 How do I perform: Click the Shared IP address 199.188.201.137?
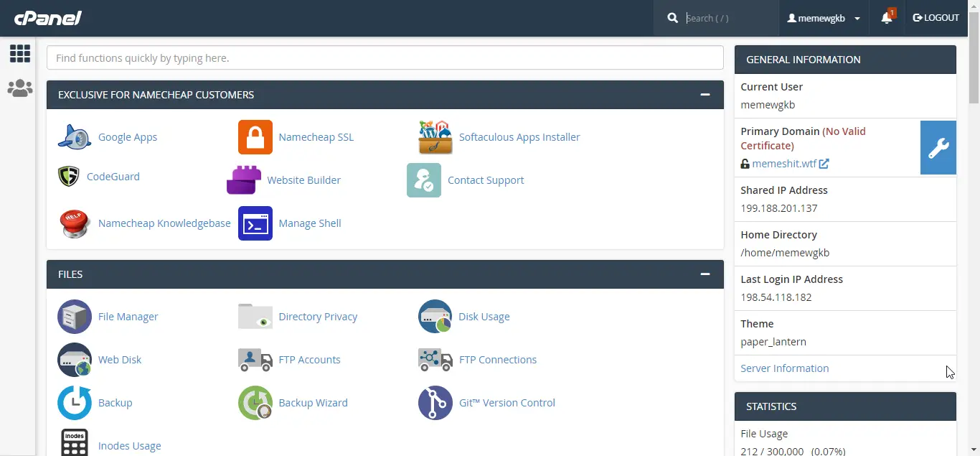(779, 208)
